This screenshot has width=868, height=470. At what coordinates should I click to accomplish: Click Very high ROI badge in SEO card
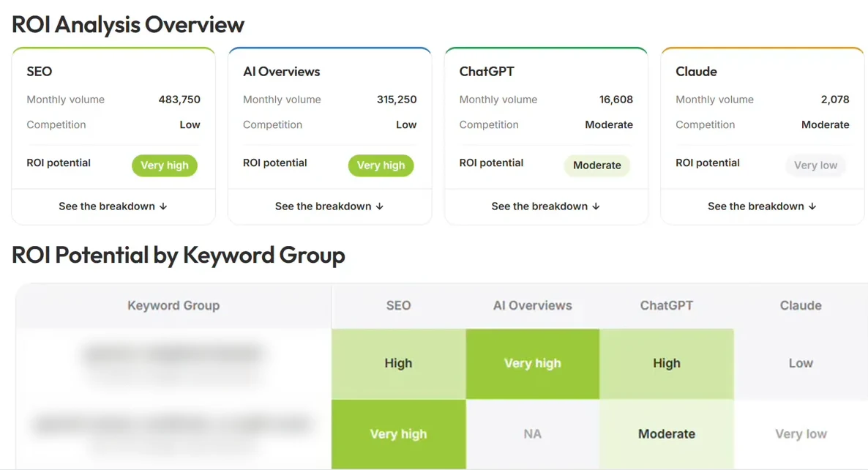[165, 165]
